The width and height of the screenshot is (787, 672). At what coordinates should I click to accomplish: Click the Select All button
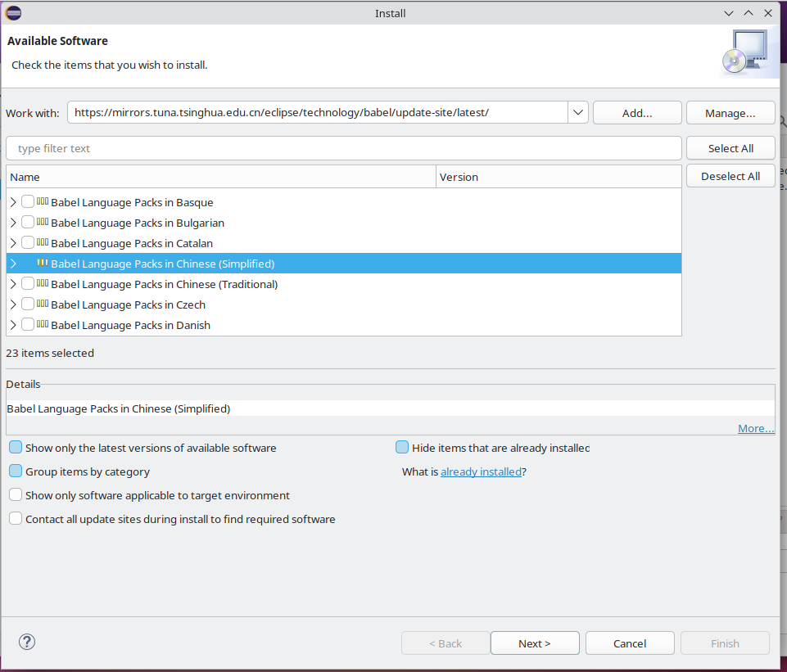click(x=730, y=148)
